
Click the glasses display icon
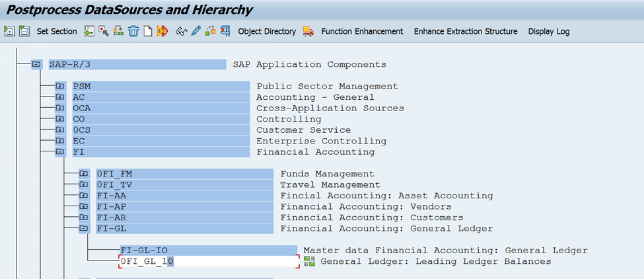tap(182, 31)
